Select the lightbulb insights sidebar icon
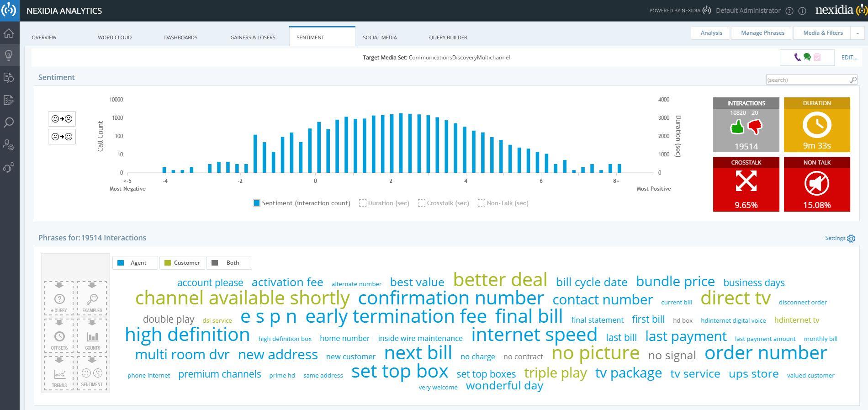The width and height of the screenshot is (868, 410). (x=9, y=55)
